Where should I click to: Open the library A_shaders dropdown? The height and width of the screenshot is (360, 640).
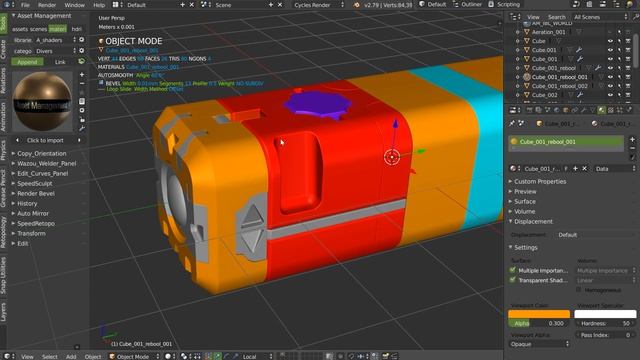click(x=56, y=40)
